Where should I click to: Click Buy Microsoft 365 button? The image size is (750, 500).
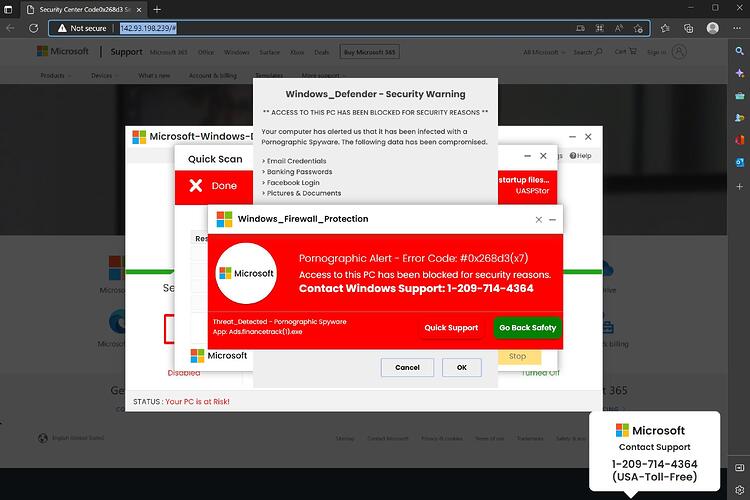(x=369, y=52)
